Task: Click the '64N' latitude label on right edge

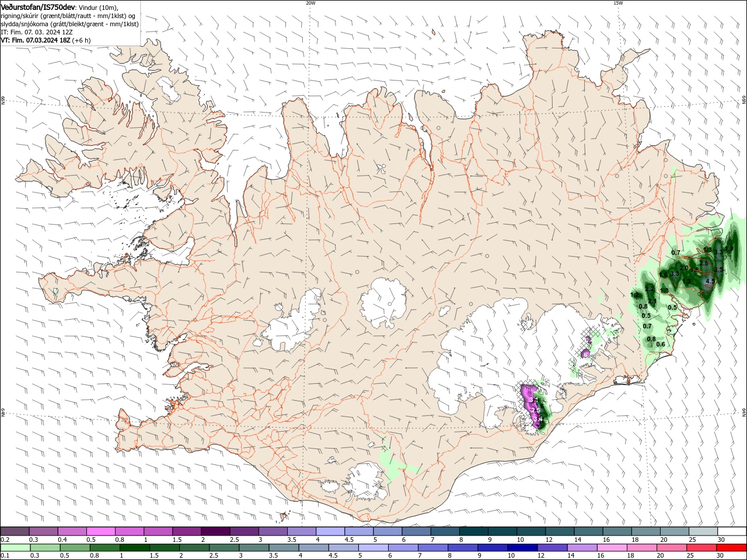Action: tap(744, 412)
